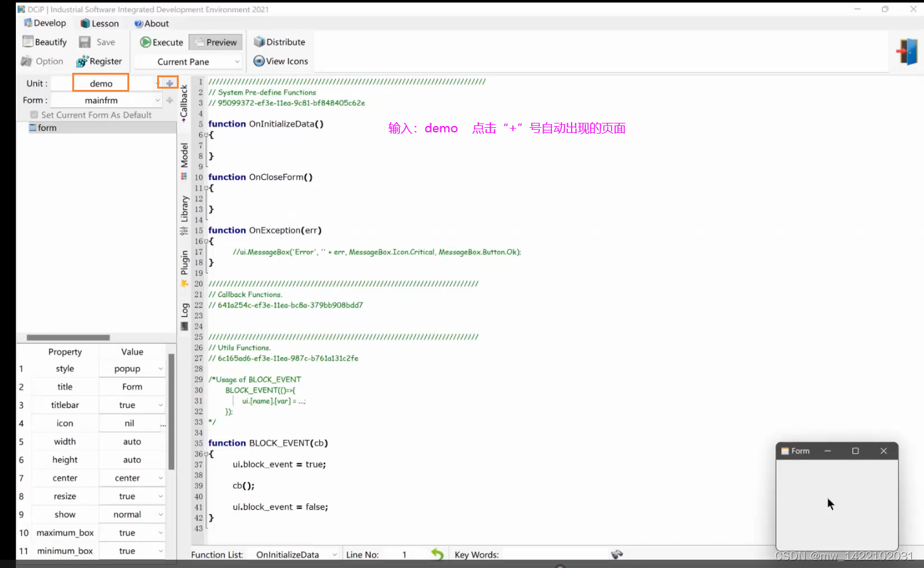Minimize the Form preview window
This screenshot has height=568, width=924.
point(828,451)
